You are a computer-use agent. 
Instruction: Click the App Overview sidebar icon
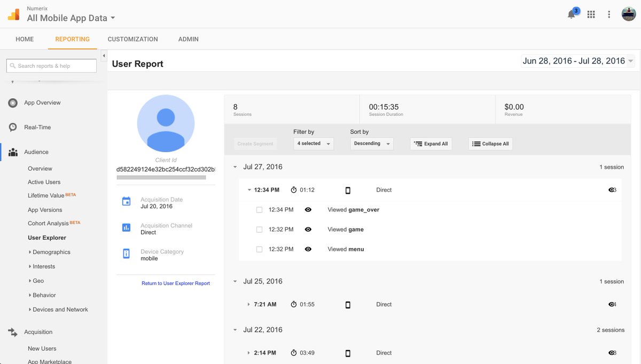[x=13, y=103]
